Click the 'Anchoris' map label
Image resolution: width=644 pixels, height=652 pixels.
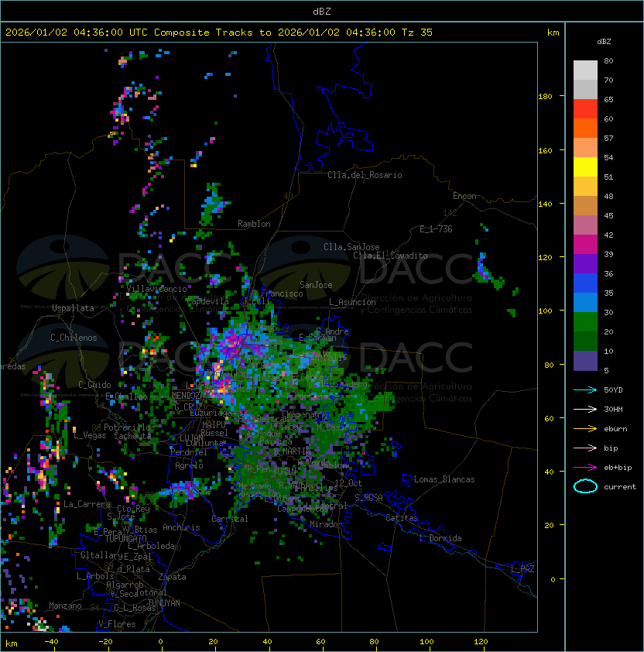tap(181, 527)
